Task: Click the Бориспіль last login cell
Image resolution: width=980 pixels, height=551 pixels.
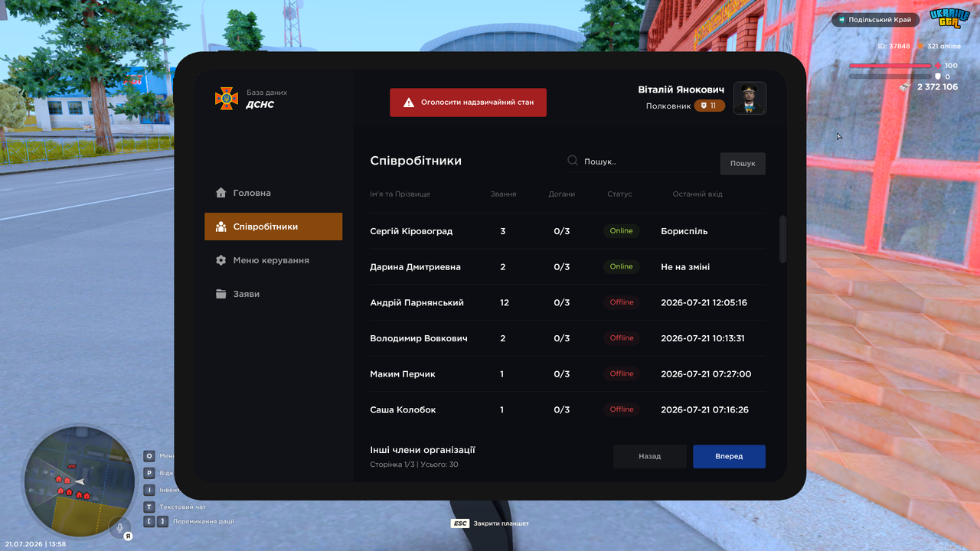Action: pyautogui.click(x=684, y=231)
